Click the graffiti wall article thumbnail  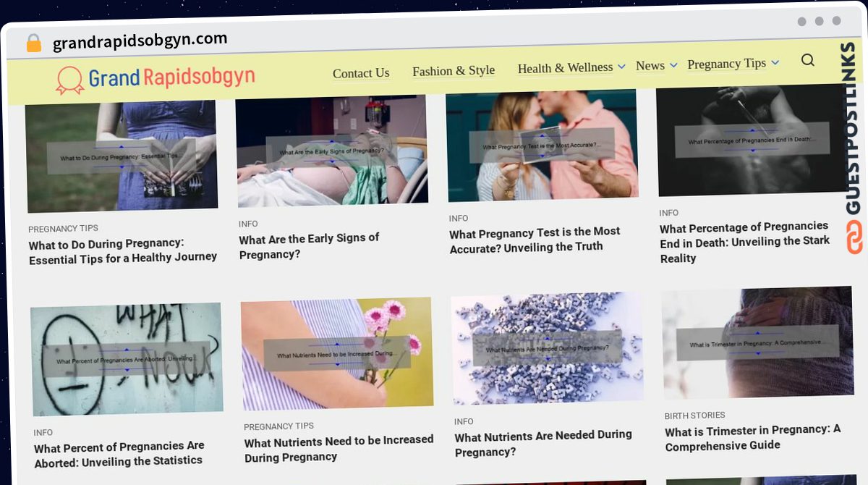coord(127,358)
